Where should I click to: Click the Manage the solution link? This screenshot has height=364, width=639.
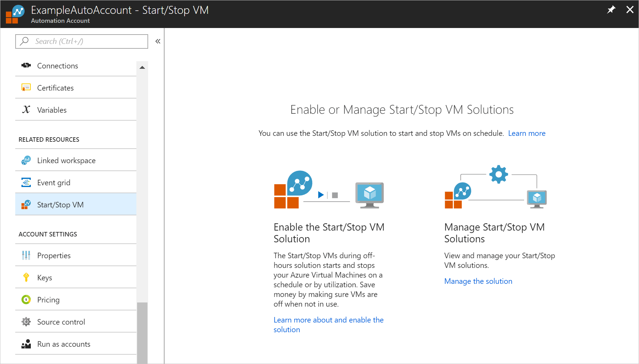478,281
